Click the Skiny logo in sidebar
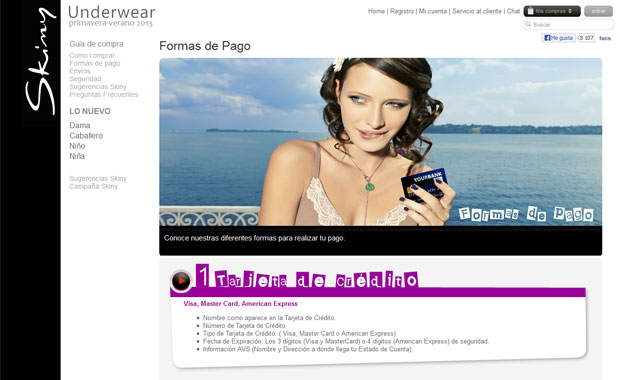The image size is (620, 380). 40,61
